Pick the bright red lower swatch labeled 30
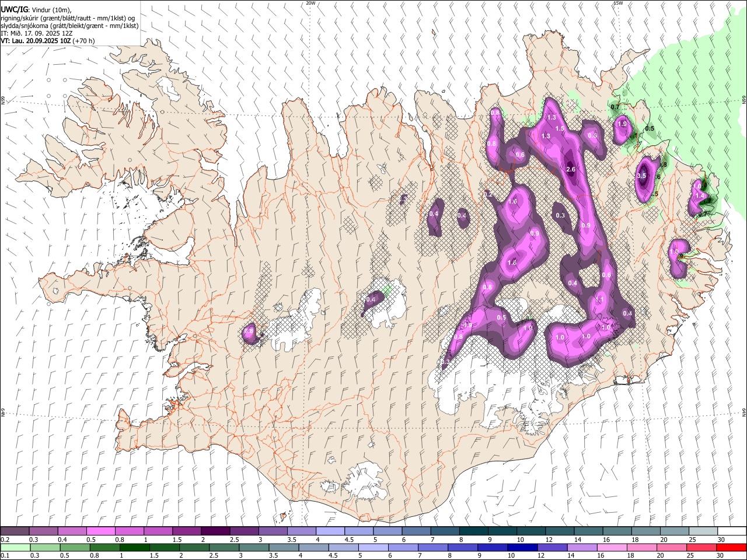747x560 pixels. pos(731,547)
